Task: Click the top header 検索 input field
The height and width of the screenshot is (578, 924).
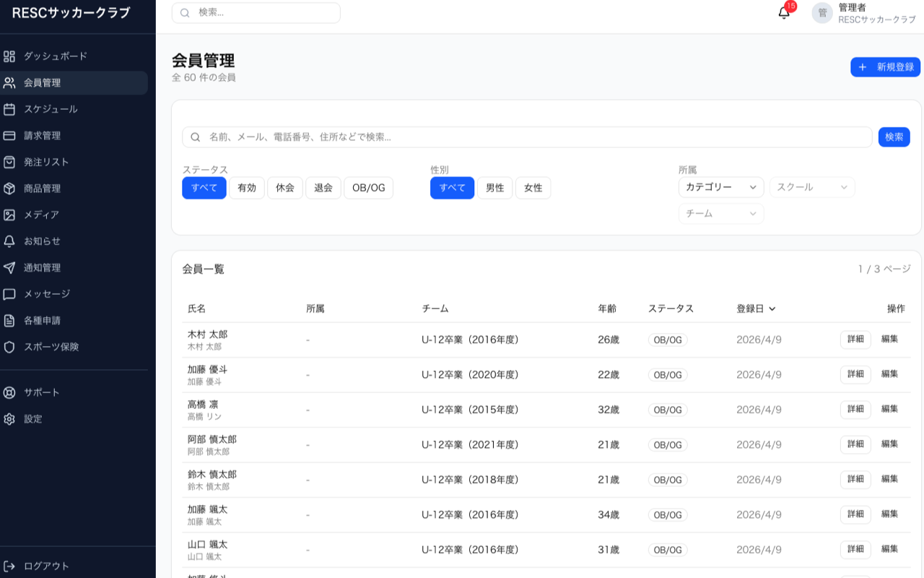Action: pos(256,13)
